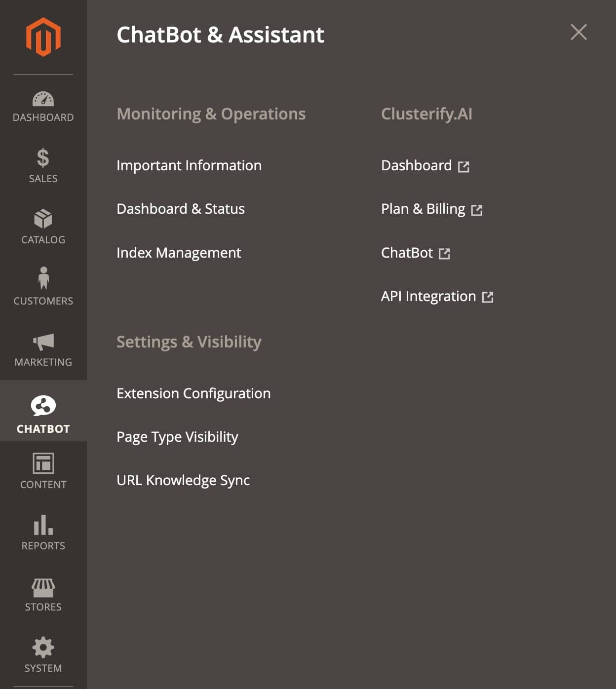Go to Index Management
616x689 pixels.
[x=179, y=253]
